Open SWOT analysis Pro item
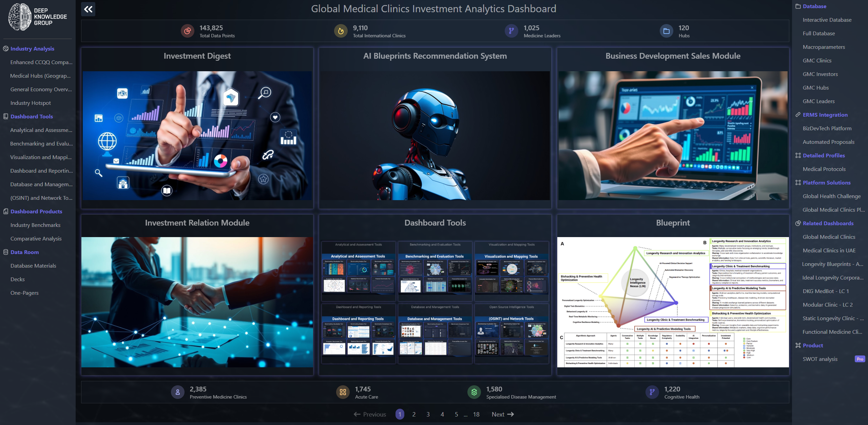Viewport: 868px width, 425px height. (820, 359)
